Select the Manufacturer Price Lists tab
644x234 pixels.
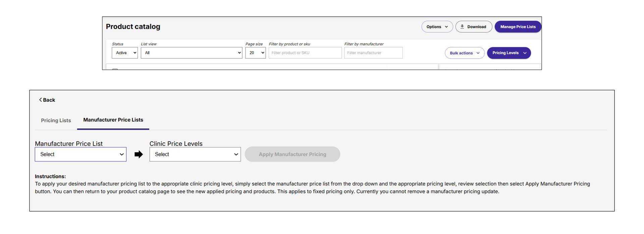pyautogui.click(x=113, y=120)
